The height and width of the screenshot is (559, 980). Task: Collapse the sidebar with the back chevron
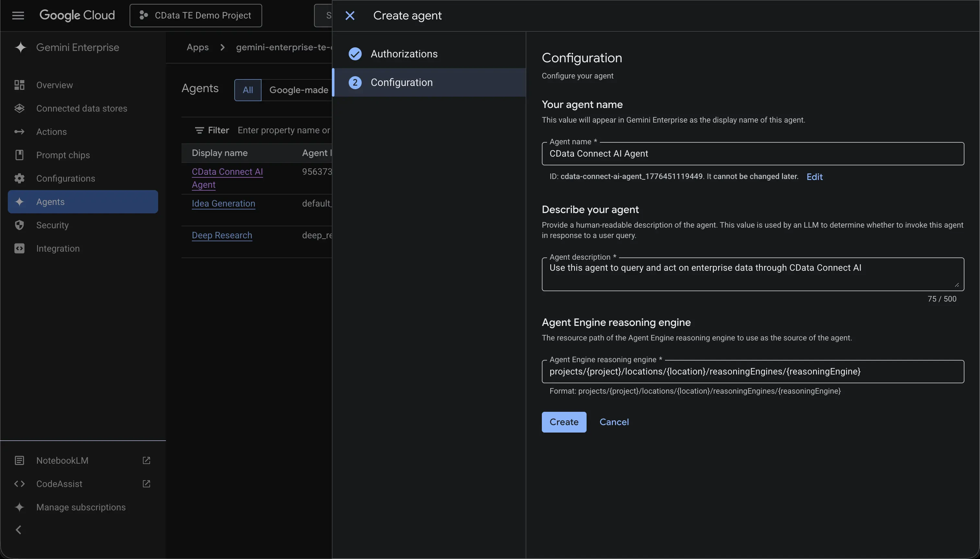click(18, 529)
